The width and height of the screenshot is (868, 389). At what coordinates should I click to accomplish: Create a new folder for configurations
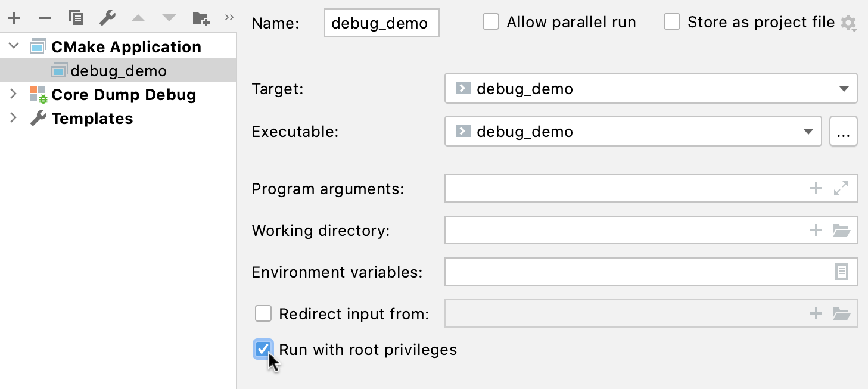201,17
